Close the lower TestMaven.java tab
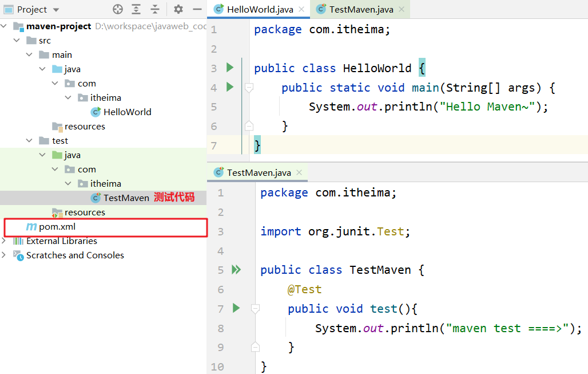 pyautogui.click(x=299, y=172)
